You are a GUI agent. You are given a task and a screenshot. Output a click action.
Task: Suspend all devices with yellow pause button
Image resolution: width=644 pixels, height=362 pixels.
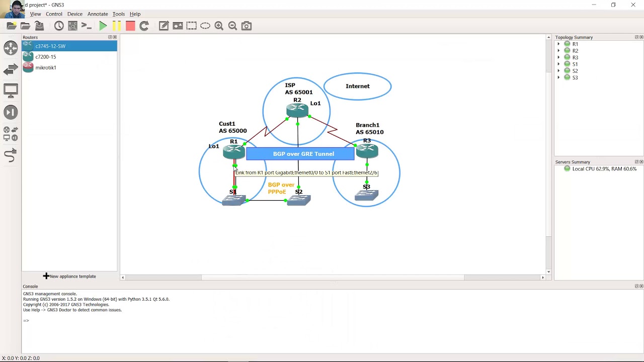tap(117, 26)
